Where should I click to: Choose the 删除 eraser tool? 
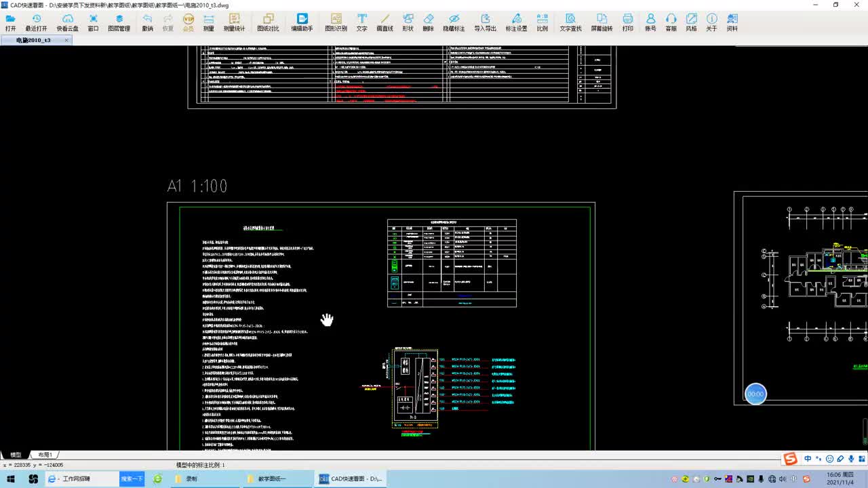428,22
